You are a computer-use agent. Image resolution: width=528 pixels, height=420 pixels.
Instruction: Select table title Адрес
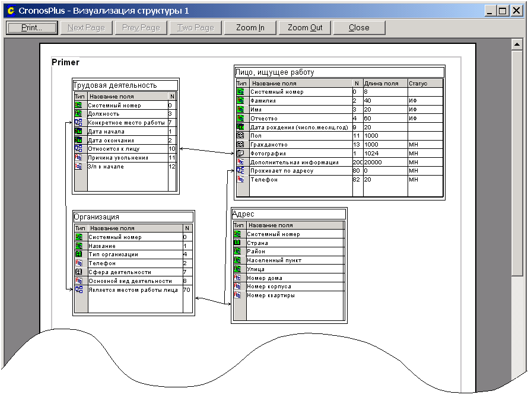(243, 214)
